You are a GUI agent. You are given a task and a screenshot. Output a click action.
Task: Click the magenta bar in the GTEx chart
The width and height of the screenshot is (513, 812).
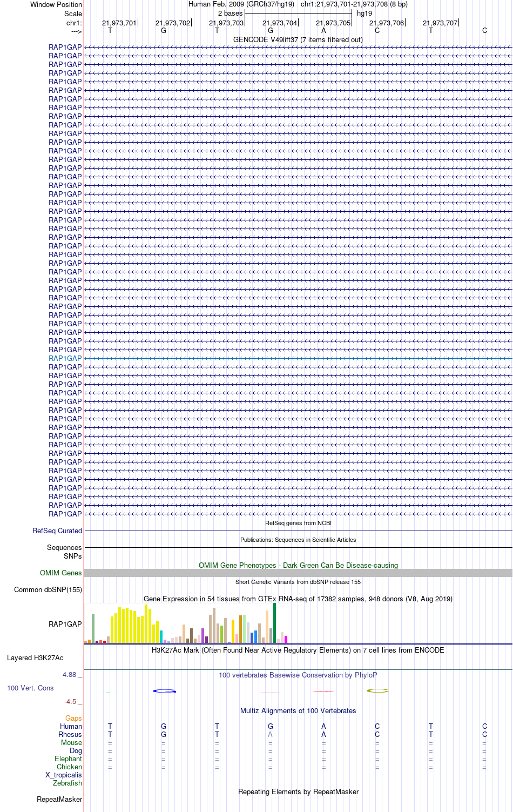(x=286, y=640)
